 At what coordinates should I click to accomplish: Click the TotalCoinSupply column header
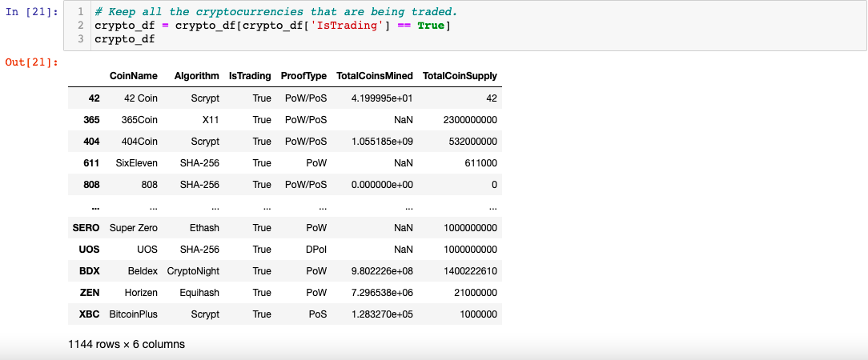tap(460, 76)
